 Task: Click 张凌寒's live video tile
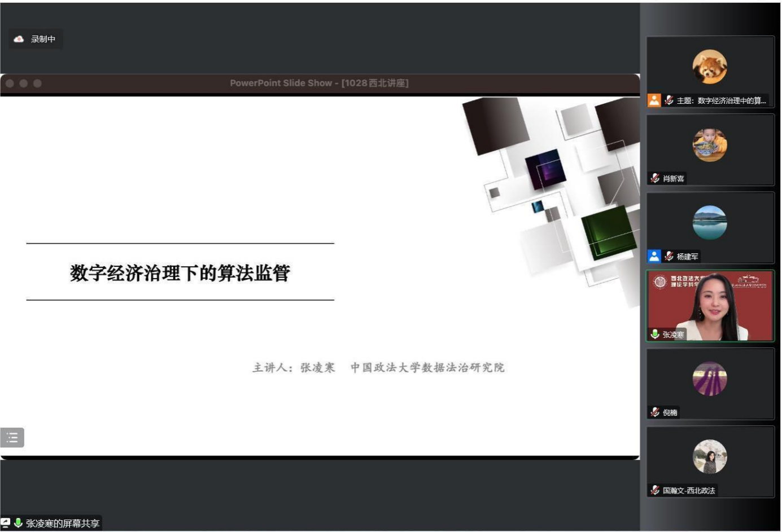[x=710, y=305]
